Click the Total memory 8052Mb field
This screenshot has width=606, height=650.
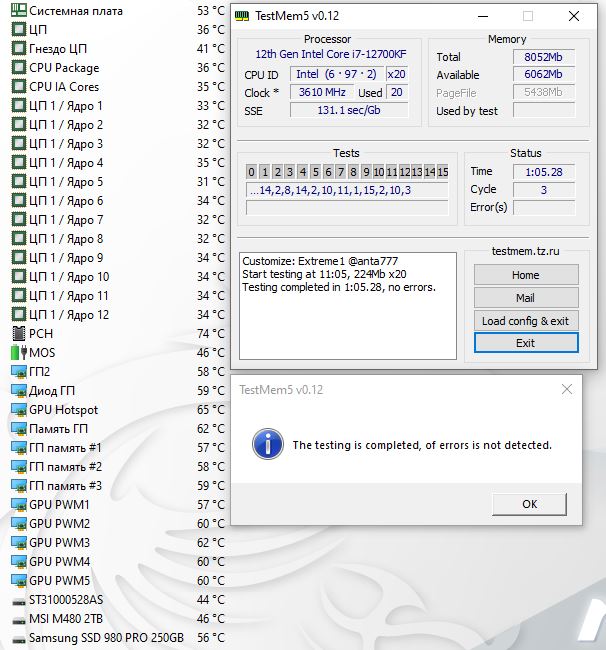pyautogui.click(x=544, y=57)
